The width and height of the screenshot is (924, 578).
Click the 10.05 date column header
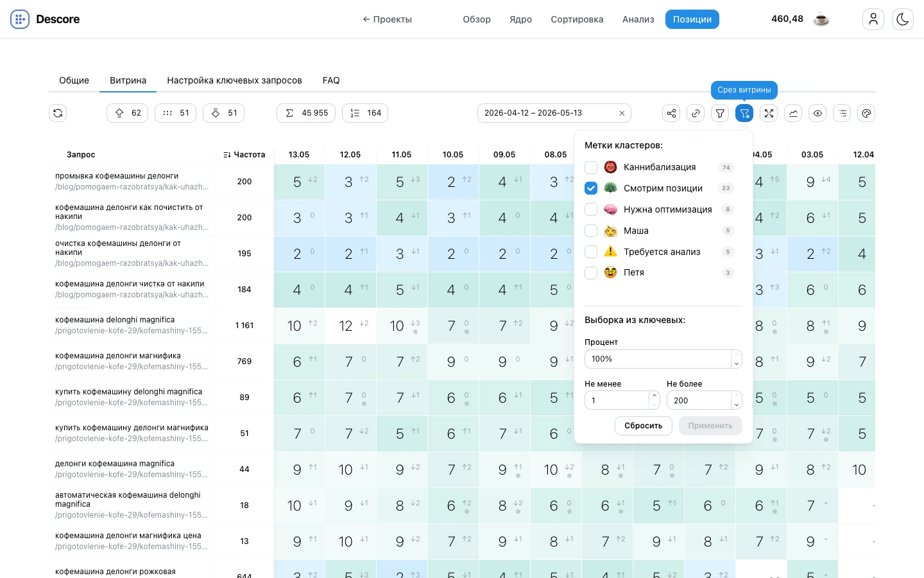click(x=453, y=155)
